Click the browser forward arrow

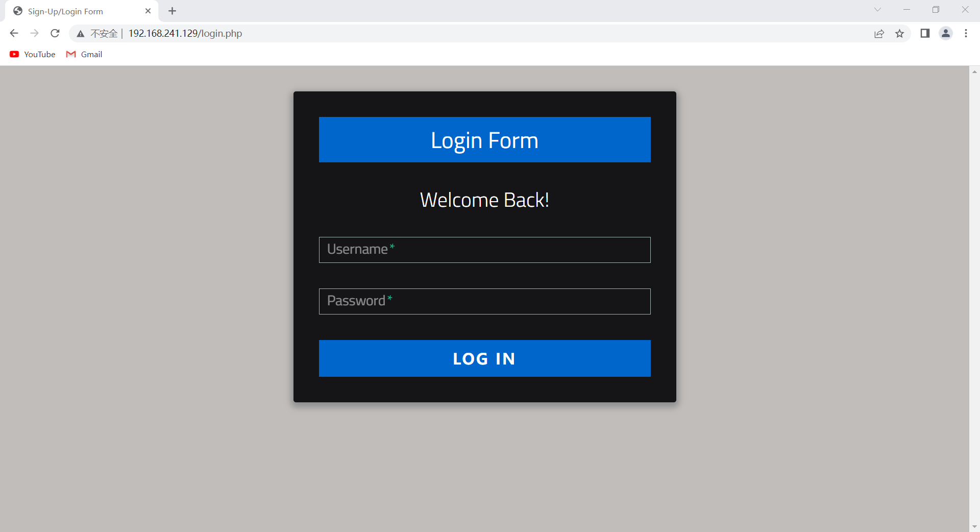click(x=34, y=33)
